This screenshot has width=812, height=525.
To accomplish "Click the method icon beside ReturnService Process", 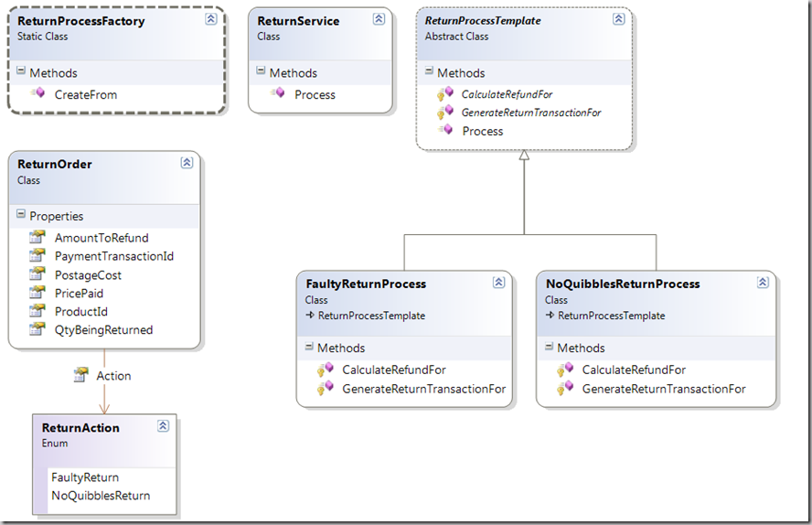I will pos(277,93).
